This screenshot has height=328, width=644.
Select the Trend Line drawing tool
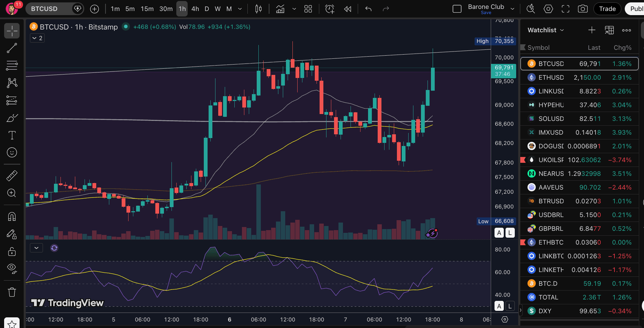coord(12,48)
